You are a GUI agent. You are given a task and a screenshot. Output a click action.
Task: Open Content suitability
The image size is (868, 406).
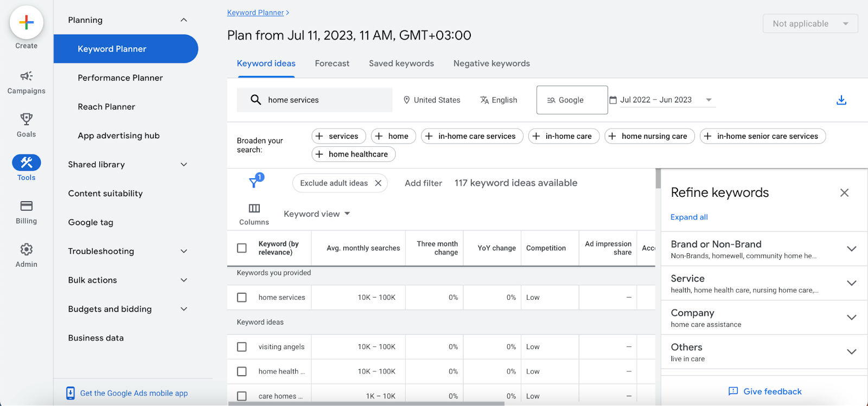pos(105,194)
